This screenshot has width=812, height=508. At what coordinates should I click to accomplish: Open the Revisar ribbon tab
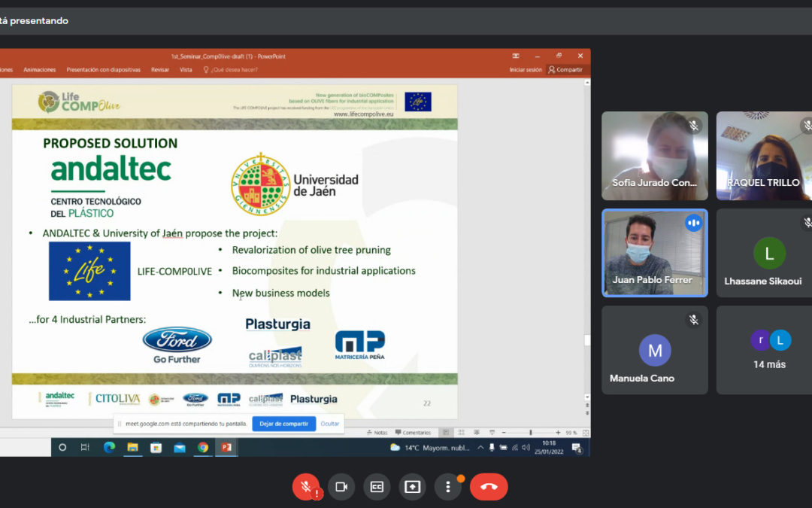160,69
